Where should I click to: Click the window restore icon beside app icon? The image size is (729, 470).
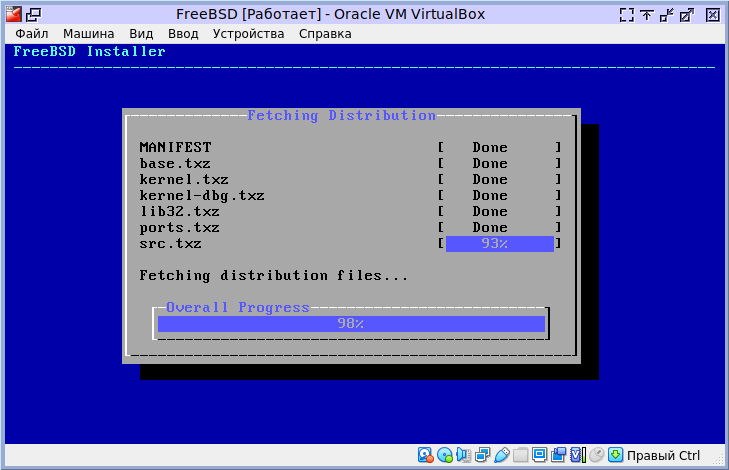click(33, 15)
